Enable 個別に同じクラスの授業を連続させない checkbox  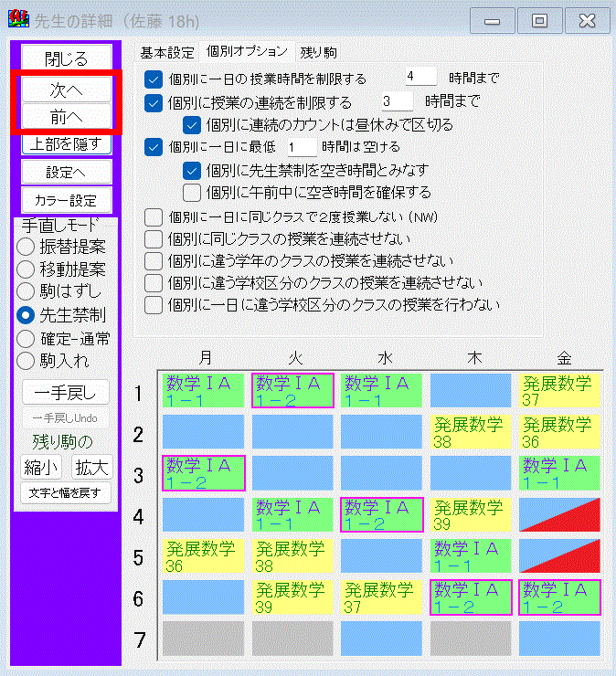154,238
